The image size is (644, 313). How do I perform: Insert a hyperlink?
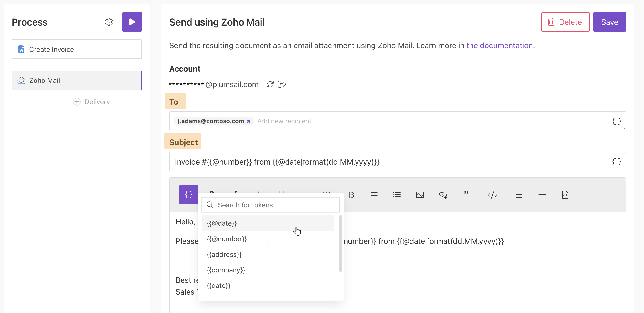pos(443,195)
